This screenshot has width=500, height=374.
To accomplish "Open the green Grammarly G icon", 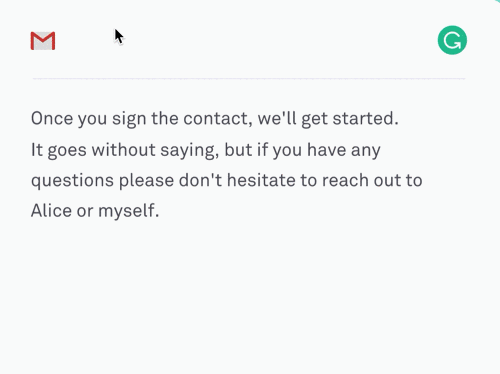I will 452,40.
